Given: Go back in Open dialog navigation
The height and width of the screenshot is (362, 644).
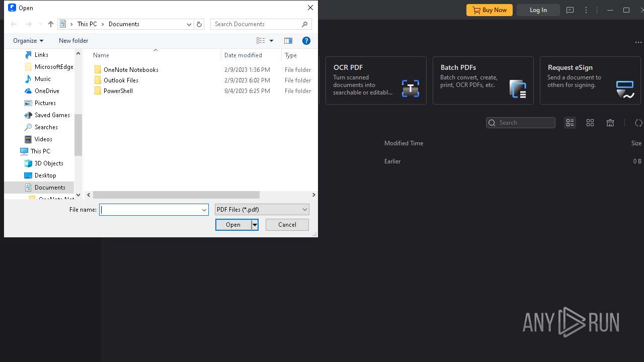Looking at the screenshot, I should (x=14, y=24).
